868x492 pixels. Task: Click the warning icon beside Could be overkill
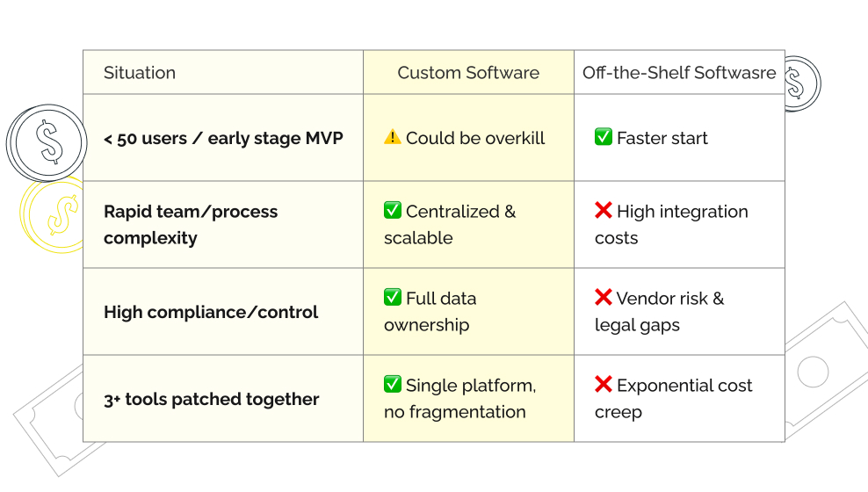(x=393, y=138)
